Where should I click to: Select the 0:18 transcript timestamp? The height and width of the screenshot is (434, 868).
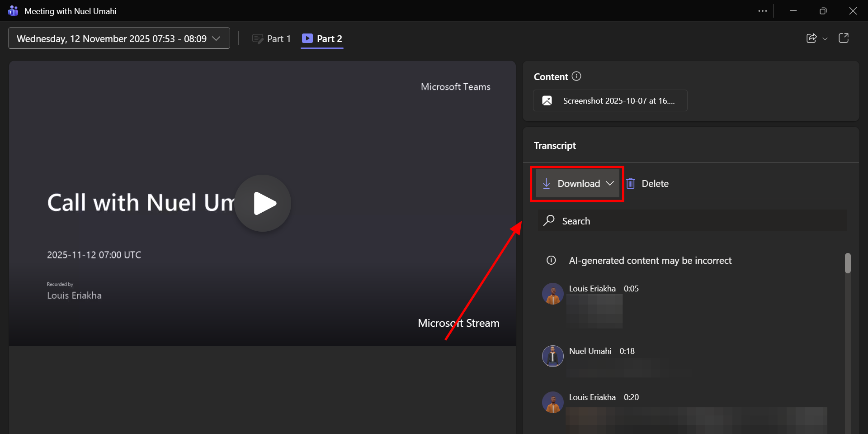(627, 351)
